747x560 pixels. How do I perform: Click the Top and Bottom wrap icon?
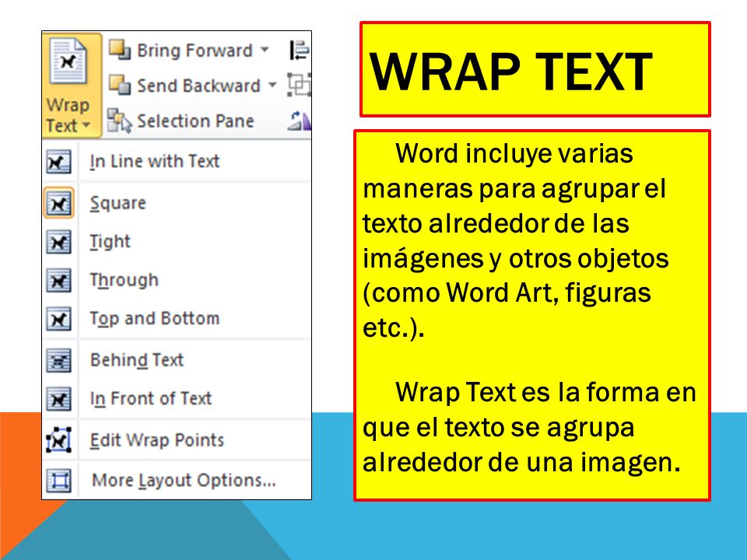coord(58,319)
